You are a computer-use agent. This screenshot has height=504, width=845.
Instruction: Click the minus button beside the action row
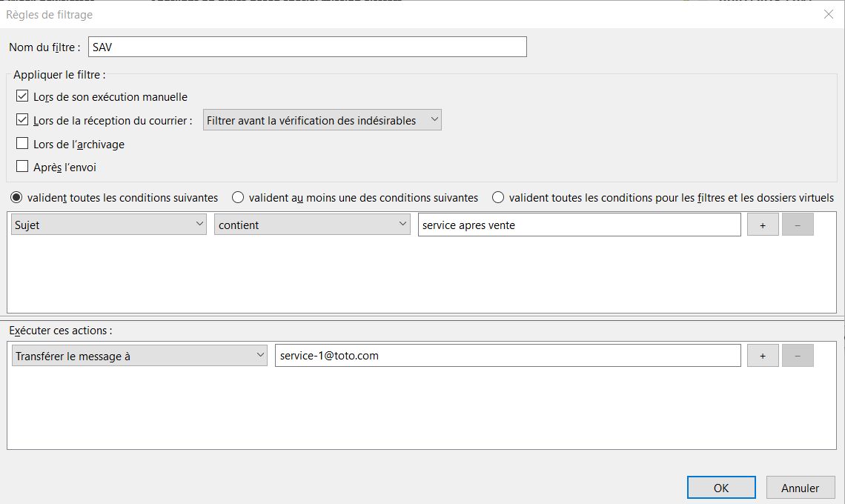[798, 356]
